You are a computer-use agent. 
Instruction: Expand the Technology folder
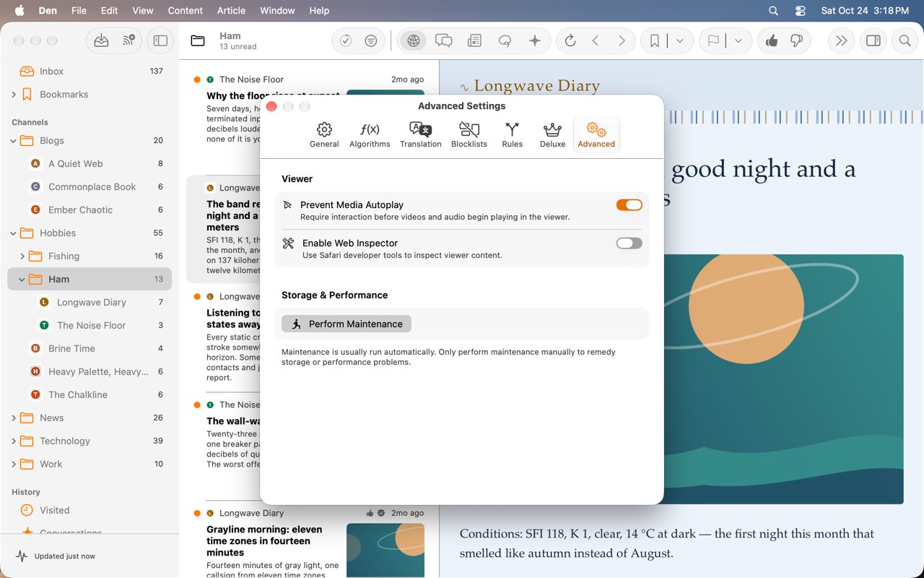[x=14, y=441]
